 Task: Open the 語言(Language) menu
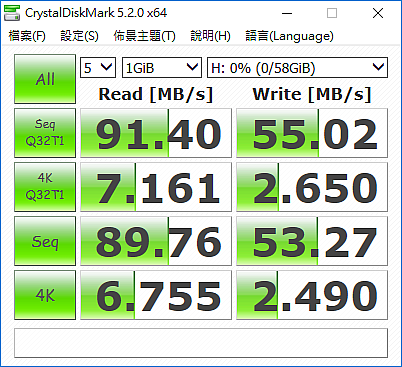tap(289, 36)
